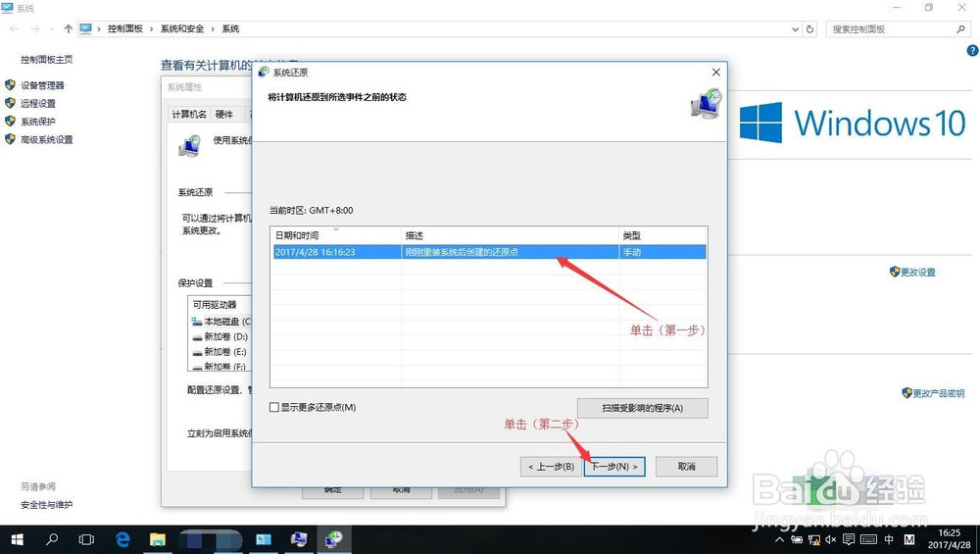Image resolution: width=980 pixels, height=554 pixels.
Task: Click the M input mode tray icon
Action: [x=908, y=539]
